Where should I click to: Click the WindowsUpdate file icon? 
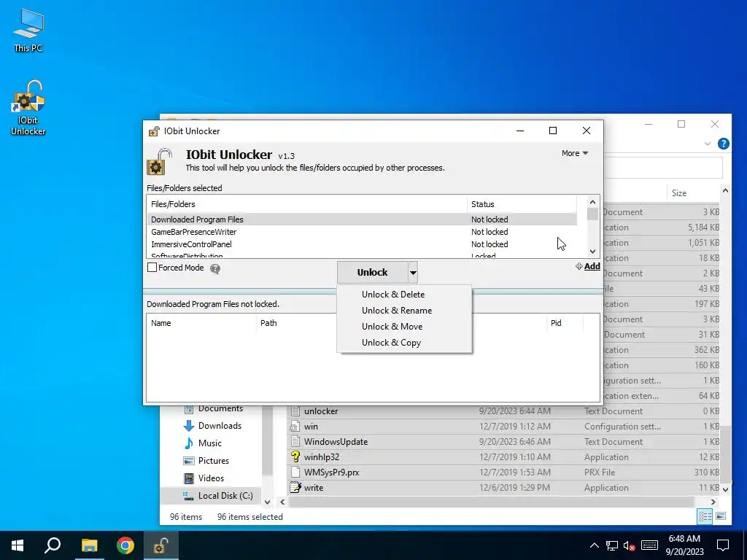click(295, 441)
